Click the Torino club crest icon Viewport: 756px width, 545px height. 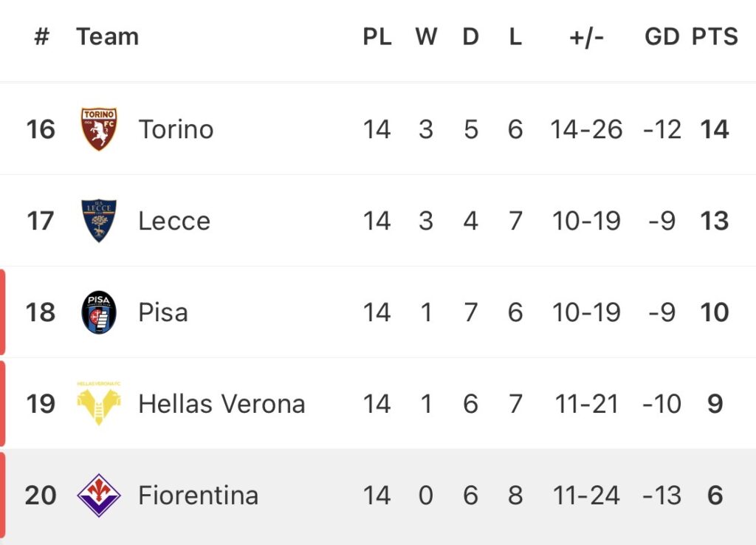pyautogui.click(x=99, y=129)
